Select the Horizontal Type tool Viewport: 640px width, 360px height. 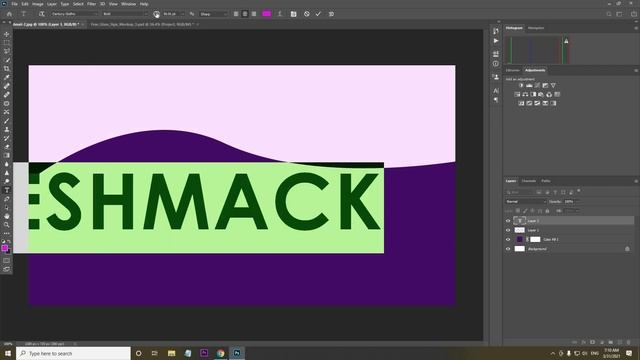click(7, 190)
